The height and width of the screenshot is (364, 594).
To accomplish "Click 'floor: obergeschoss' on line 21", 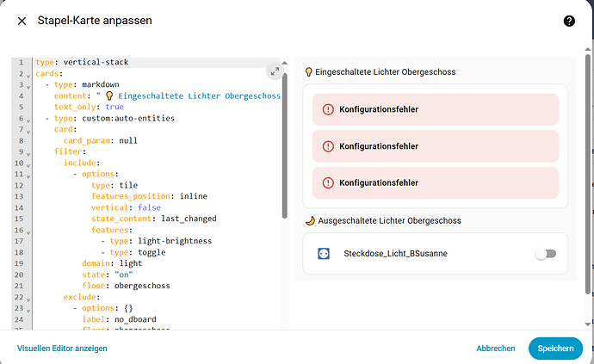I will pos(127,286).
